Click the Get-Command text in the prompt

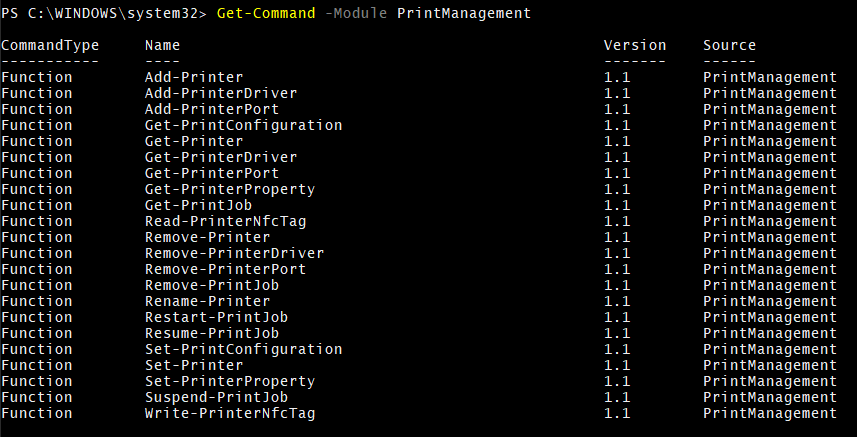(261, 13)
